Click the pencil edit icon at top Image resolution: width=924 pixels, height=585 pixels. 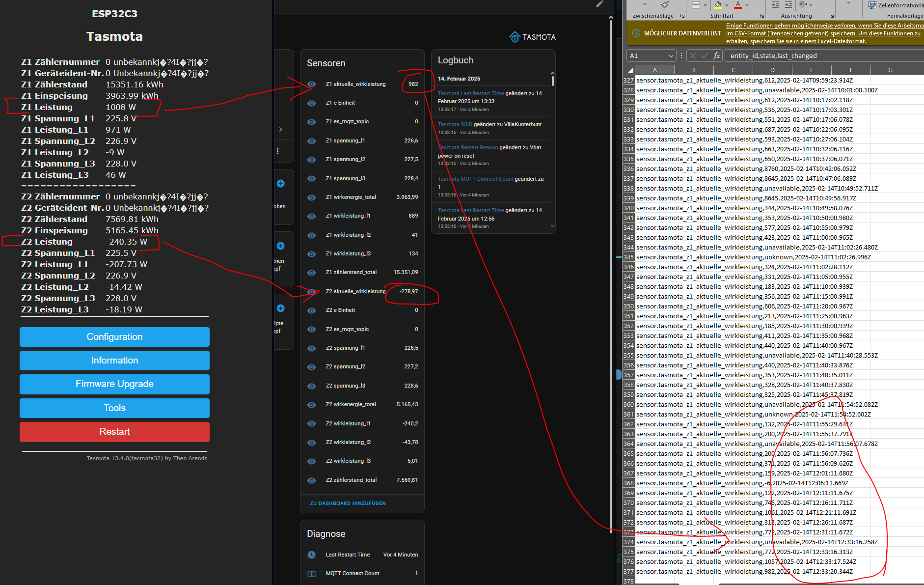pyautogui.click(x=599, y=4)
